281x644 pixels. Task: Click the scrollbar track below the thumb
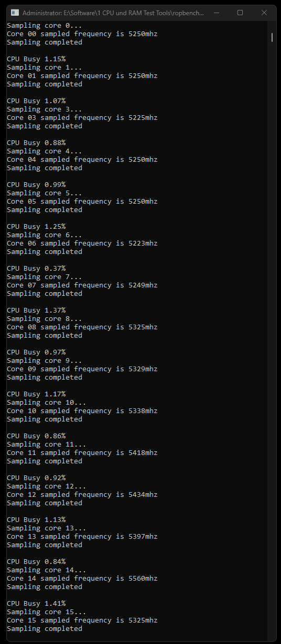(x=272, y=340)
